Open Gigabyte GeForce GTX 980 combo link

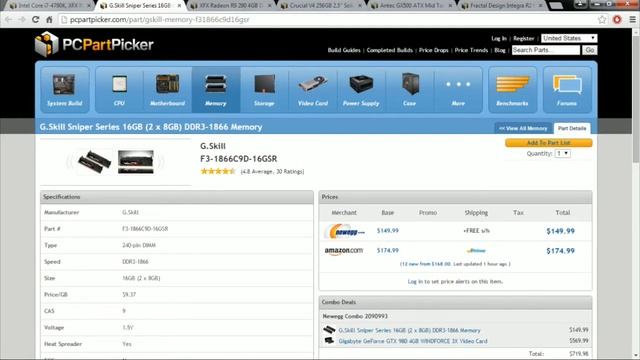coord(413,341)
